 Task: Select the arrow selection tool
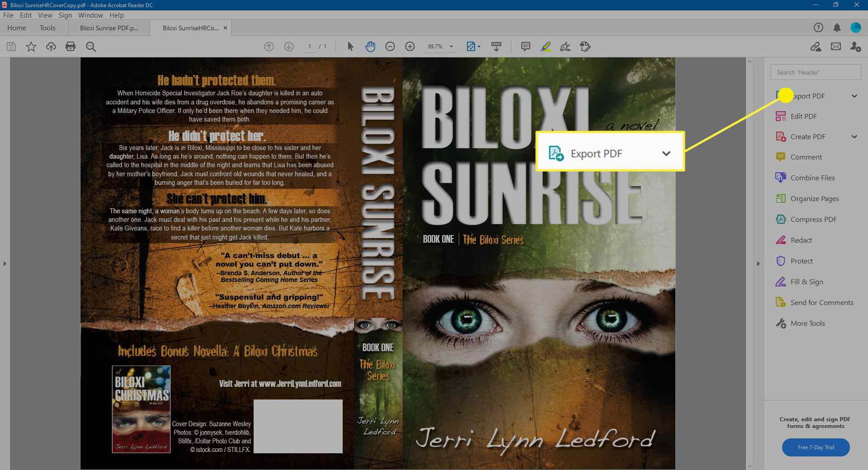pos(350,47)
